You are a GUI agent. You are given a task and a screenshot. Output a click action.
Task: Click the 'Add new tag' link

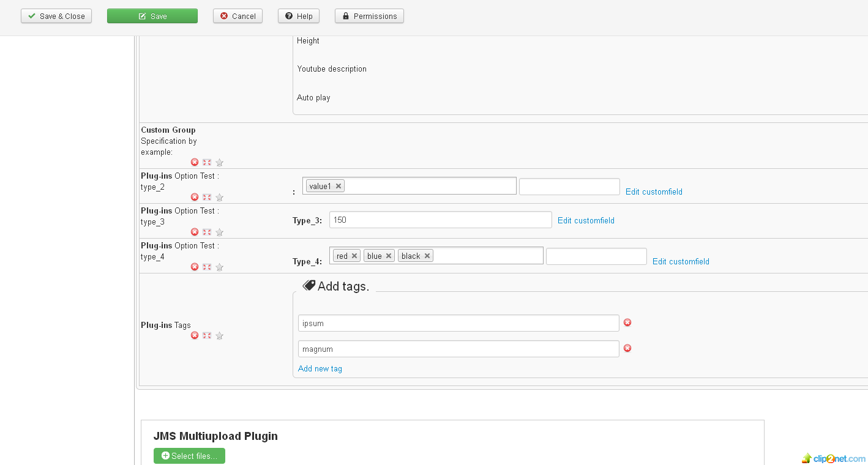(x=320, y=368)
